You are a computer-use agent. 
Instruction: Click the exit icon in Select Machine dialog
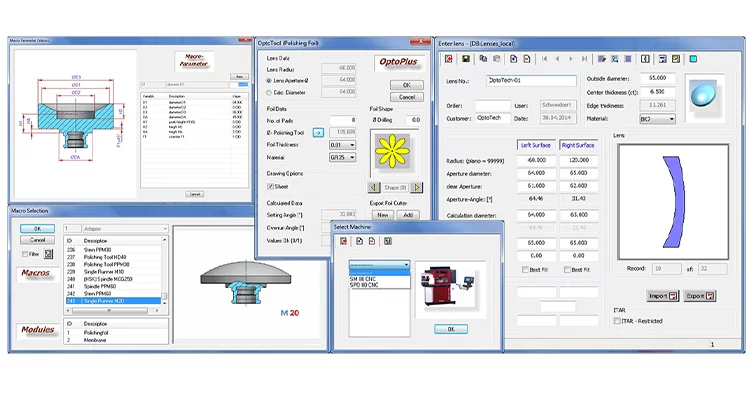click(343, 241)
